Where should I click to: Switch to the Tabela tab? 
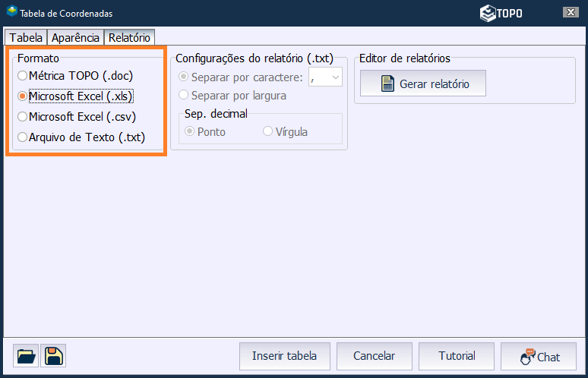click(x=26, y=37)
